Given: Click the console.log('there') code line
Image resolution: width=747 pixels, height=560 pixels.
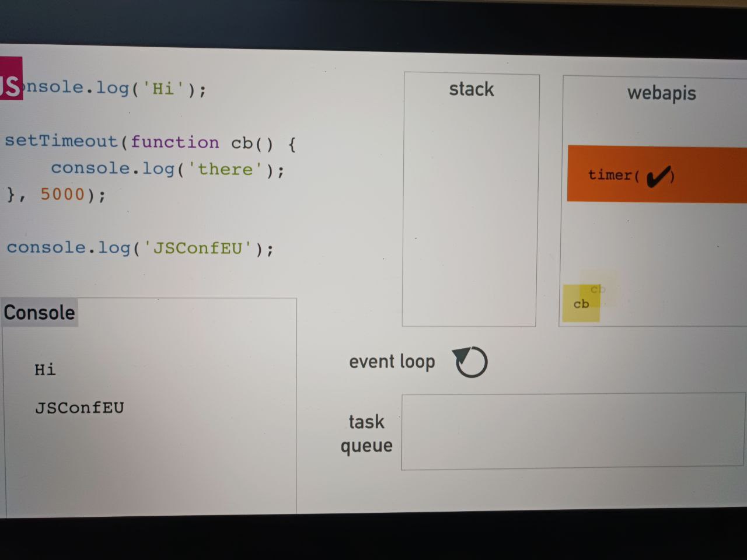Looking at the screenshot, I should pos(167,169).
